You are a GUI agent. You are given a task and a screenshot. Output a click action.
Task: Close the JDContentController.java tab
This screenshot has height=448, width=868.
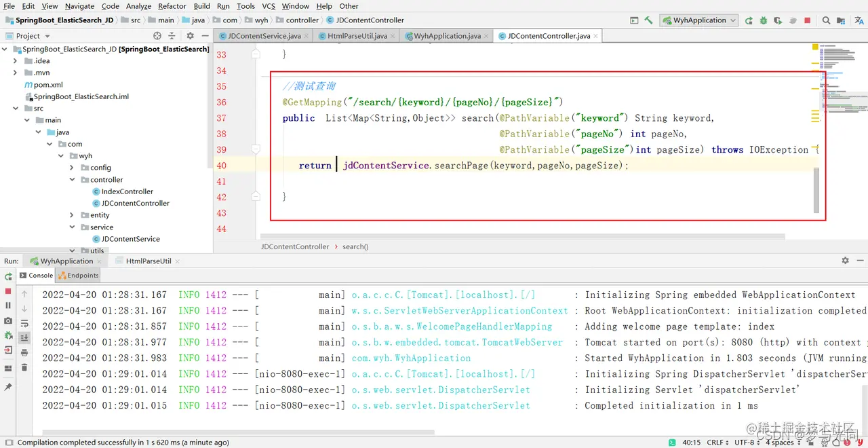[x=596, y=36]
